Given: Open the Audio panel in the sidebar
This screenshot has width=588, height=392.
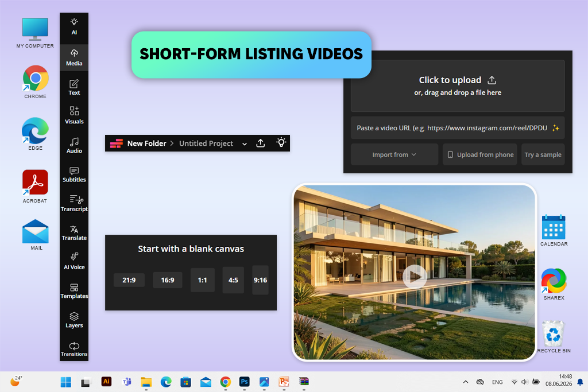Looking at the screenshot, I should [x=74, y=145].
